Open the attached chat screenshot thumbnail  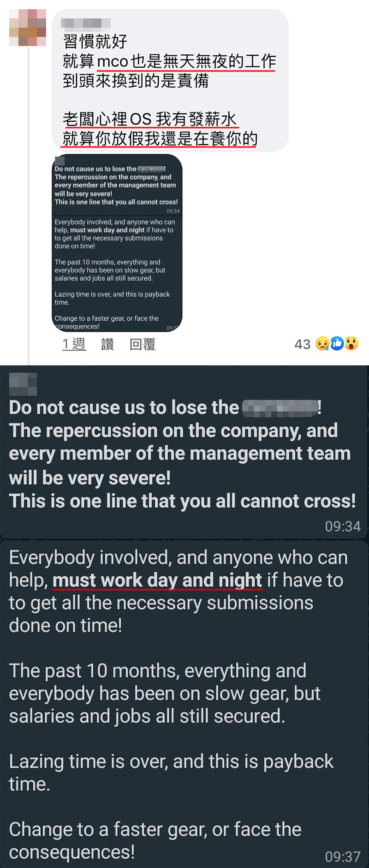[117, 243]
